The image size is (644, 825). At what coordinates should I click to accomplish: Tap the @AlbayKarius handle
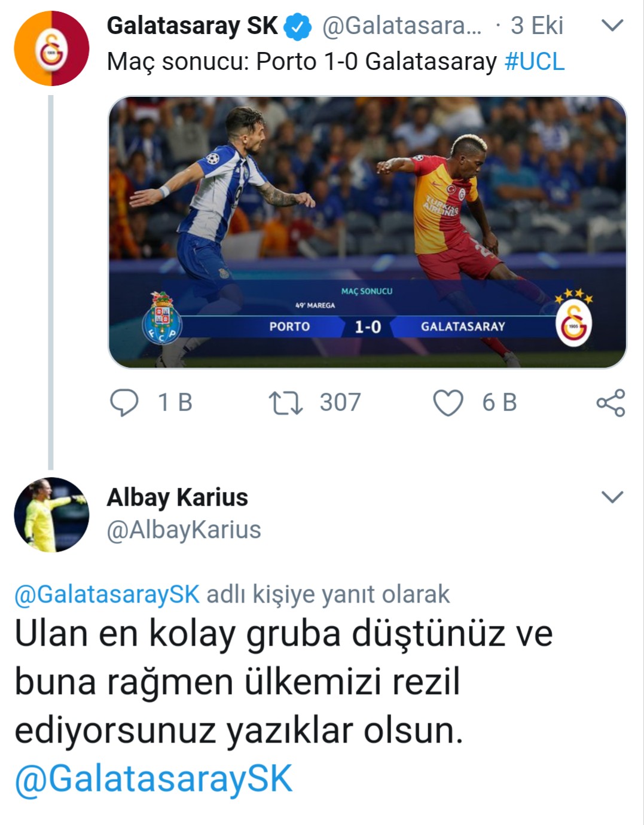(x=184, y=530)
